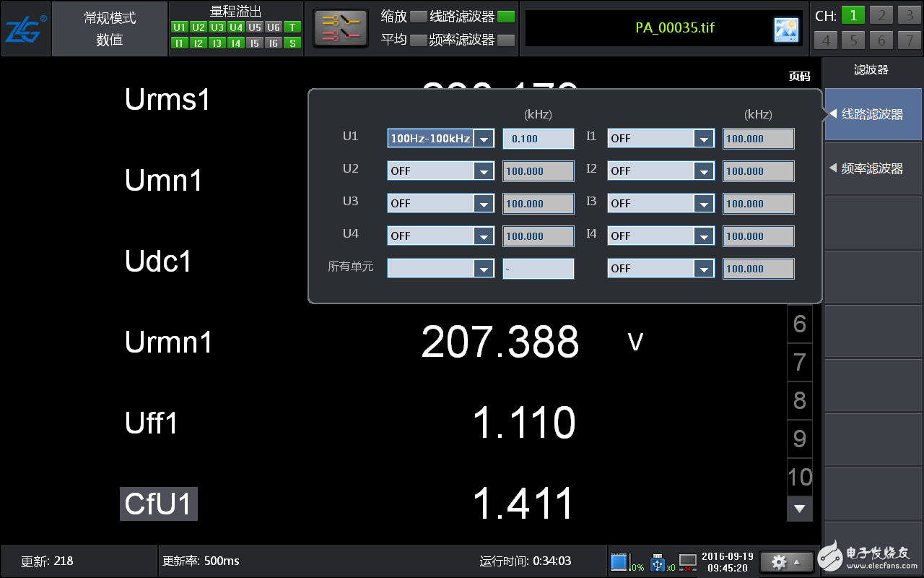924x578 pixels.
Task: Expand the I1 filter dropdown
Action: point(704,139)
